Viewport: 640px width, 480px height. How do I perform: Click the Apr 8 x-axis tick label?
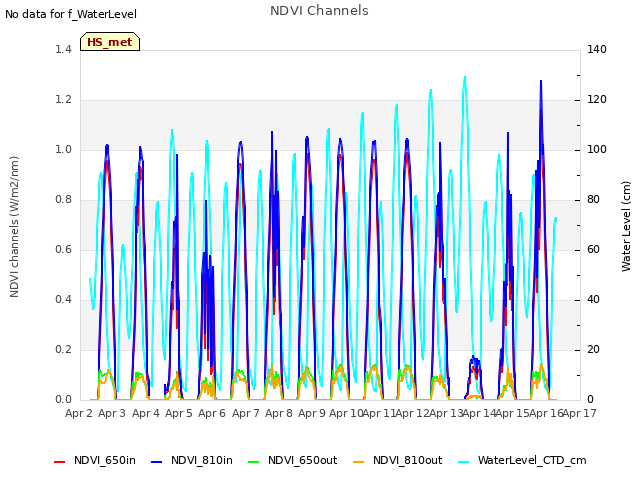(x=279, y=413)
